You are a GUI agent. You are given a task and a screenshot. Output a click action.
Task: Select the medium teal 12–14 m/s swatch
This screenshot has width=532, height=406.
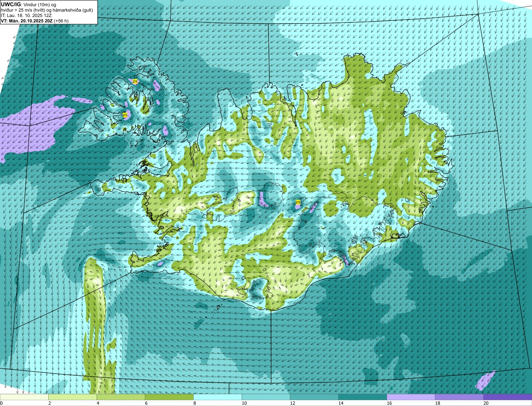tap(314, 397)
